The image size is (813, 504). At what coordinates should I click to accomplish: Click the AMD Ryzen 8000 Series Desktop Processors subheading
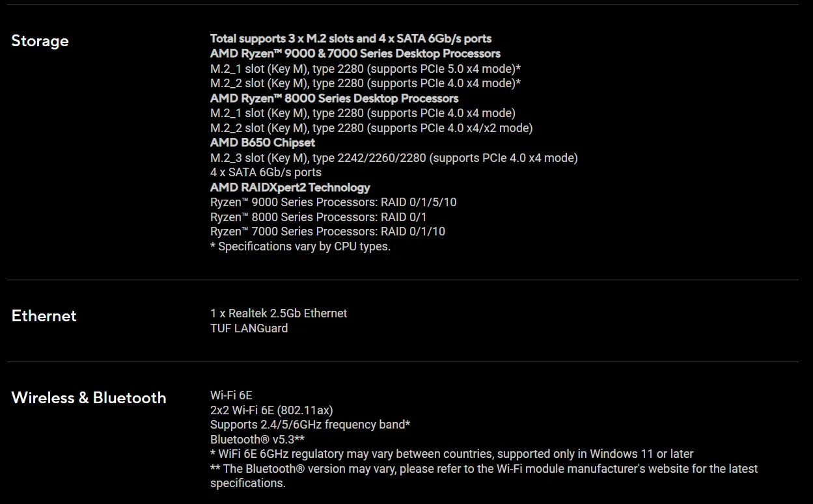[x=334, y=98]
